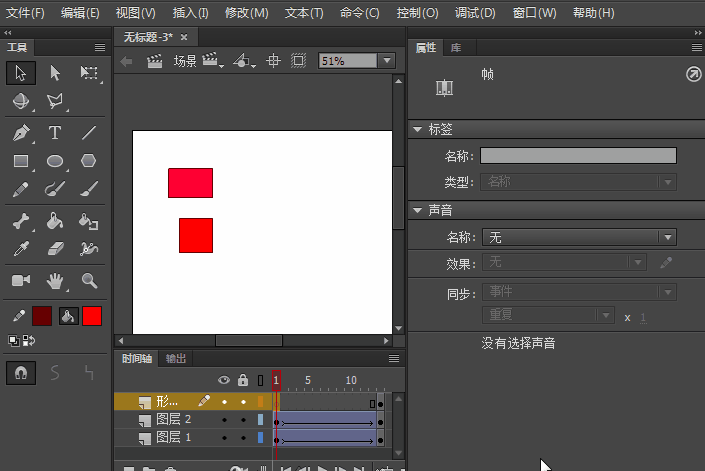Choose the Zoom magnifier tool
705x471 pixels.
[x=89, y=281]
